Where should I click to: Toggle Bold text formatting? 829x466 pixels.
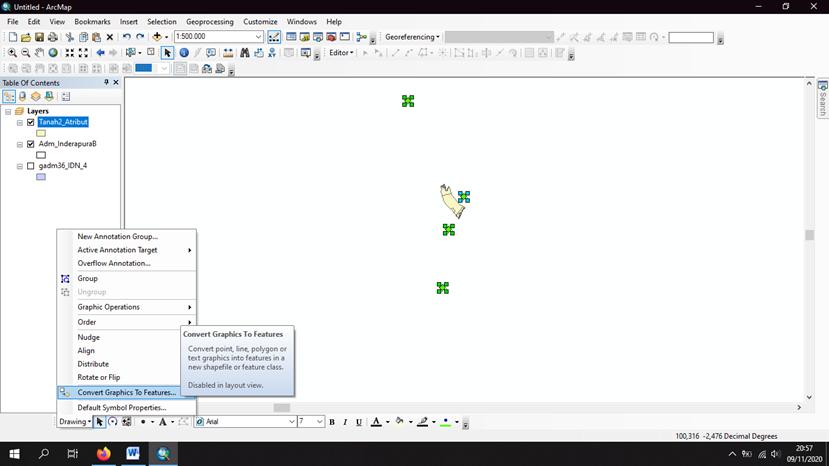click(332, 422)
